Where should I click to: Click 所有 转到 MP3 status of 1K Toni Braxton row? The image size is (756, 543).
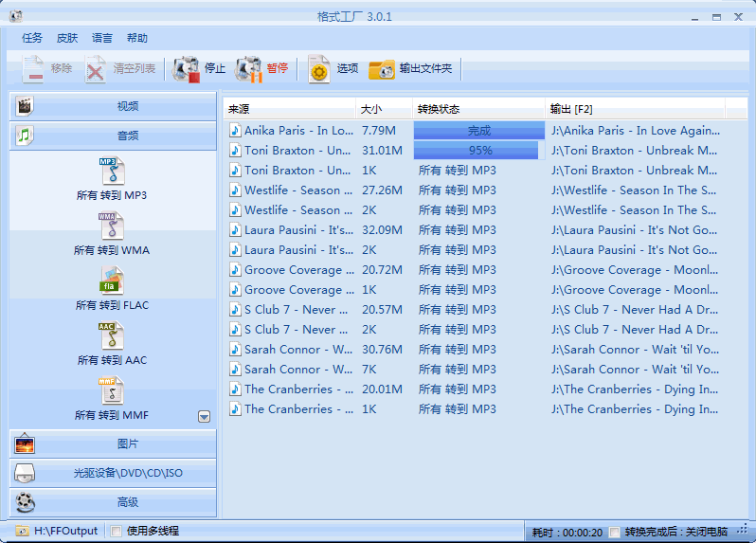(457, 171)
